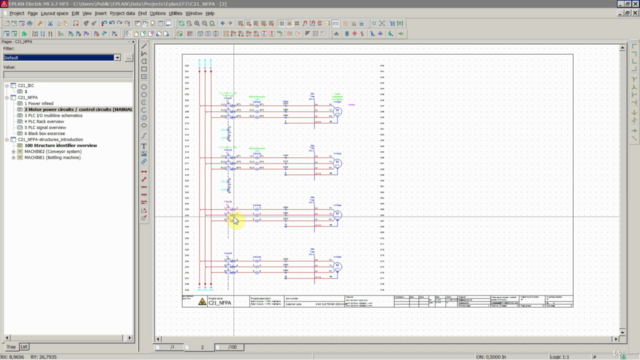Open the Help menu
Viewport: 640px width, 360px height.
210,13
